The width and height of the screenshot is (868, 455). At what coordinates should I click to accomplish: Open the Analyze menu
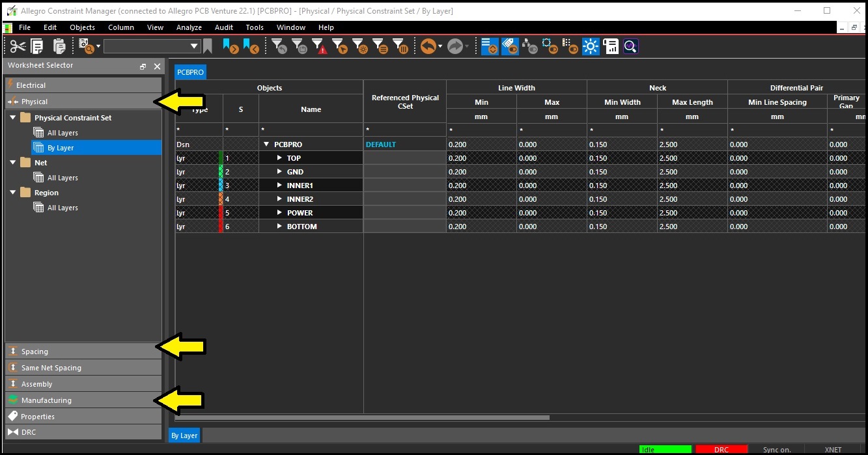click(x=189, y=27)
